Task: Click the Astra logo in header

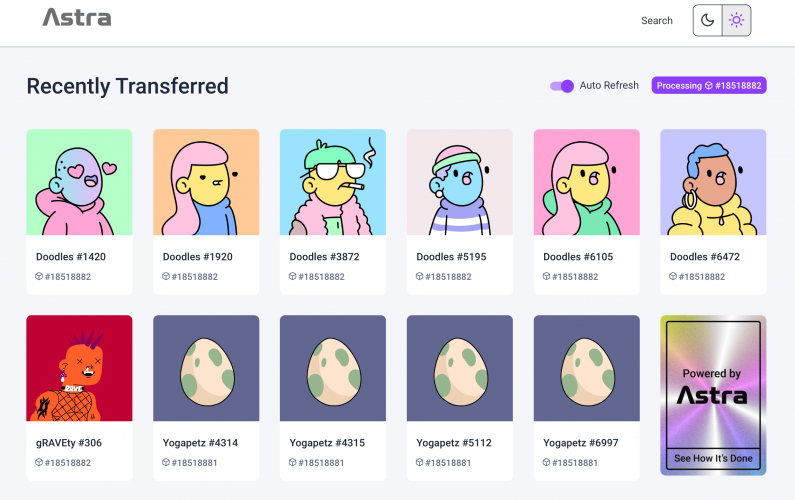Action: [x=77, y=17]
